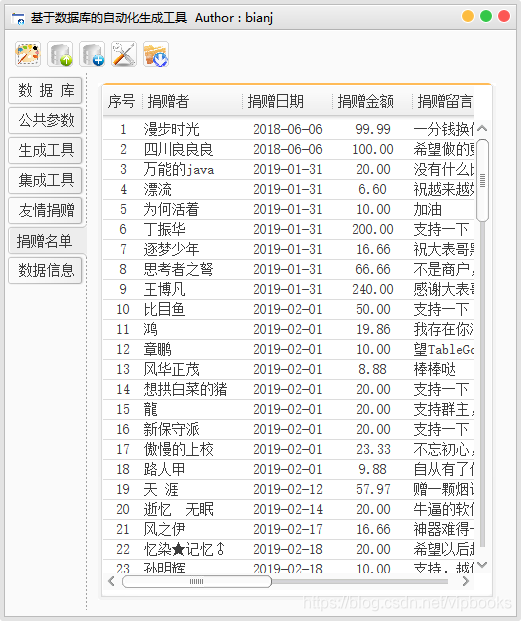The image size is (521, 621).
Task: Open the wrench and screwdriver tools icon
Action: pos(124,54)
